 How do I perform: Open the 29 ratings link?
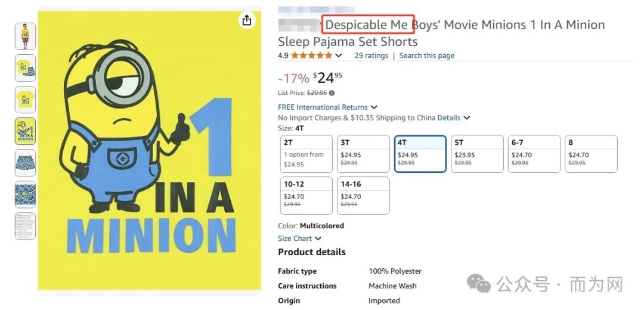[x=371, y=55]
